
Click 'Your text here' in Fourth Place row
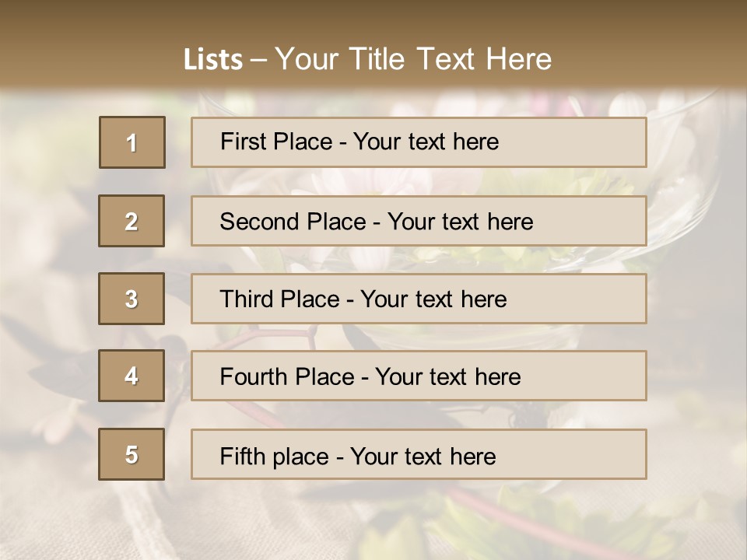coord(447,377)
